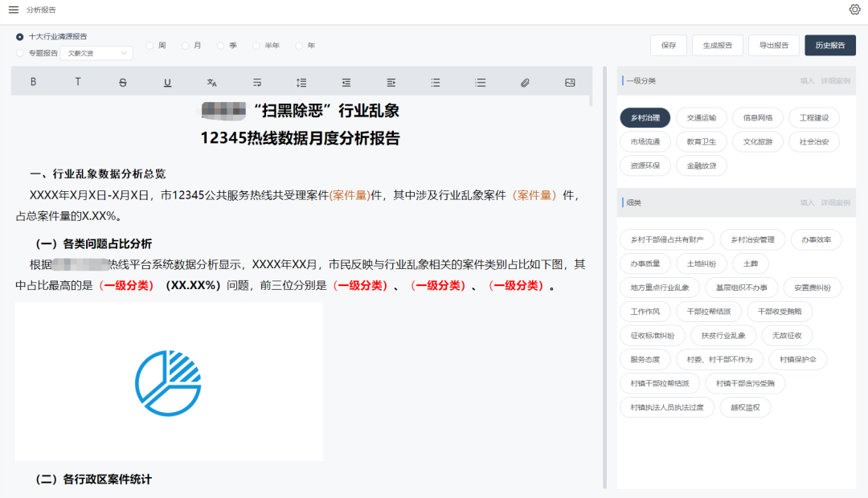868x498 pixels.
Task: Click the 详细案例 link in 一级分类 header
Action: pyautogui.click(x=835, y=81)
